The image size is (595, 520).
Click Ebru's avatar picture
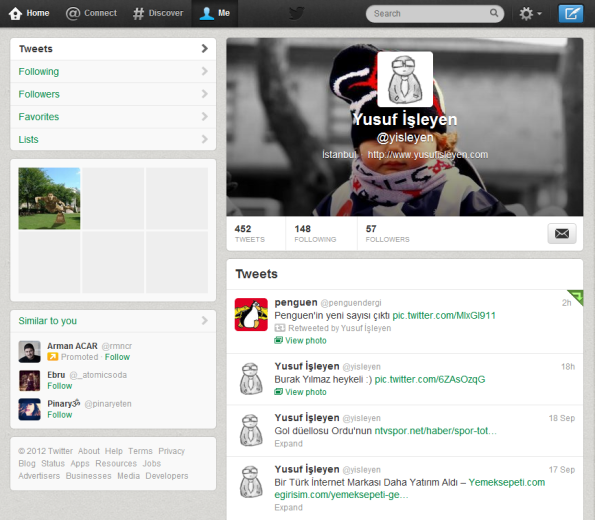(x=30, y=381)
